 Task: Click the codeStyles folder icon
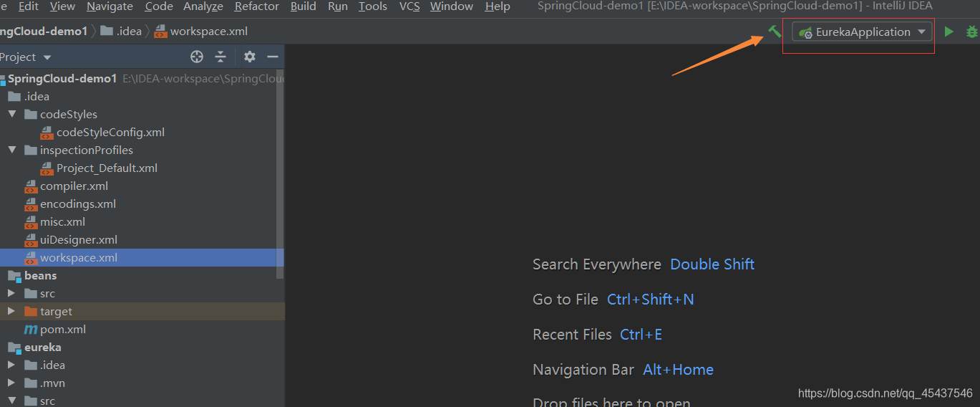[31, 115]
